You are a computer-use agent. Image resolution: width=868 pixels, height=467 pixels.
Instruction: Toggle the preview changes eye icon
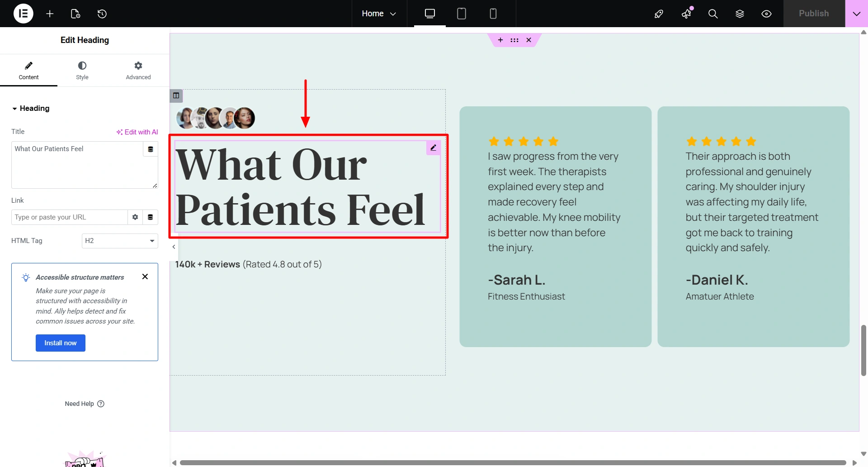click(x=766, y=14)
